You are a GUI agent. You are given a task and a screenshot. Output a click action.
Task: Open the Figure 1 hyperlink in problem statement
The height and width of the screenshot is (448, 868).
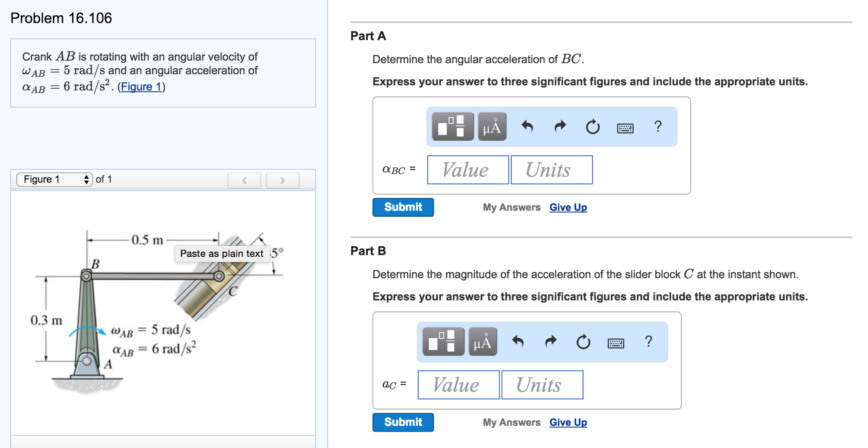click(141, 86)
